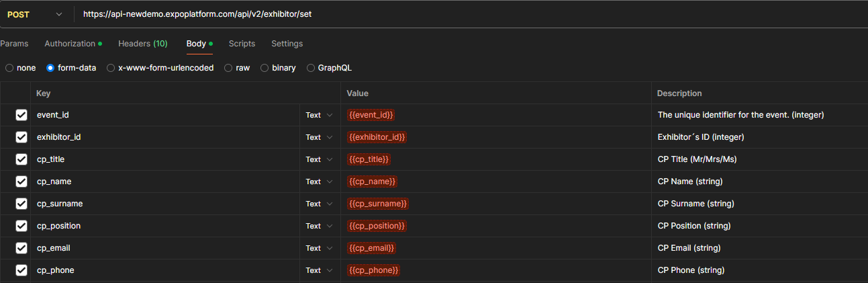Select the x-www-form-urlencoded option

pos(160,68)
